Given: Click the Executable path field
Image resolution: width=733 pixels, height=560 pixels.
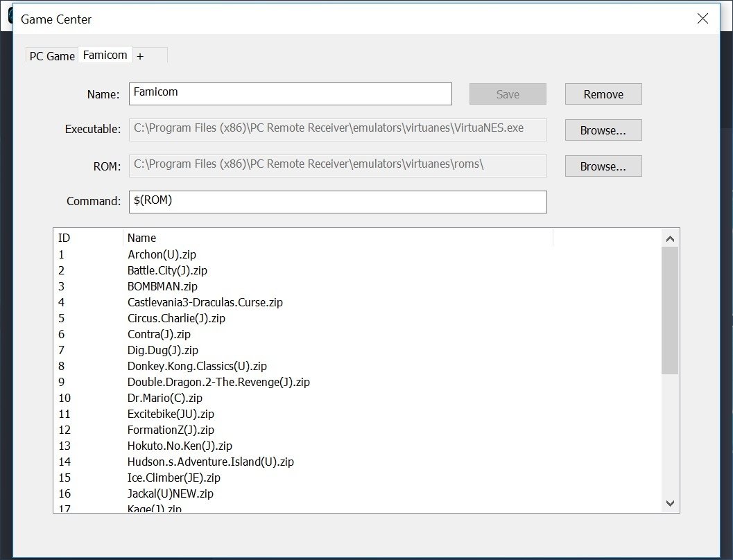Looking at the screenshot, I should [338, 130].
